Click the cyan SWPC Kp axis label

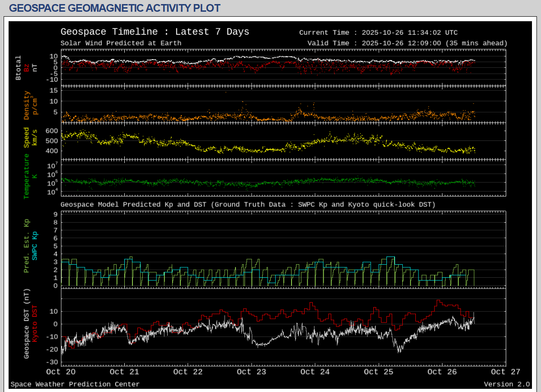point(35,246)
